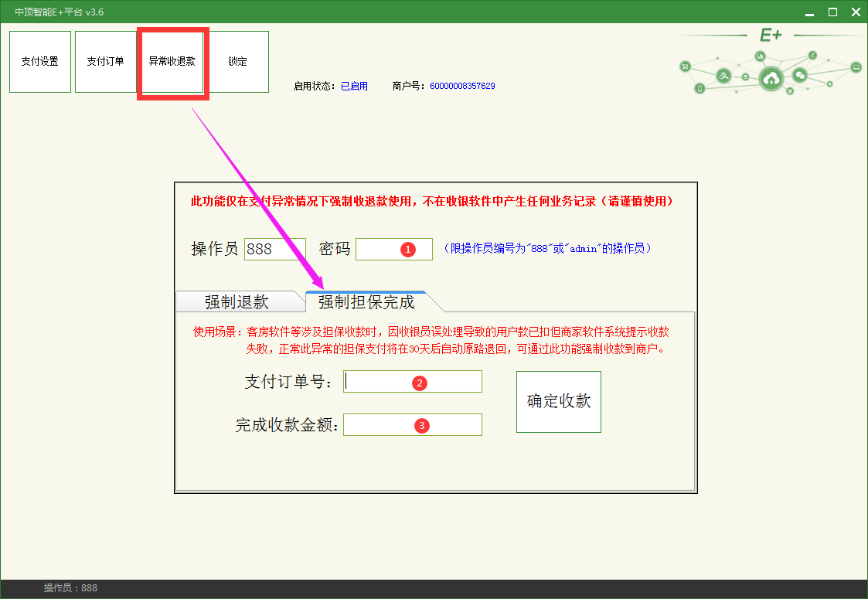This screenshot has height=599, width=868.
Task: Confirm with the 确定收款 button
Action: click(x=559, y=402)
